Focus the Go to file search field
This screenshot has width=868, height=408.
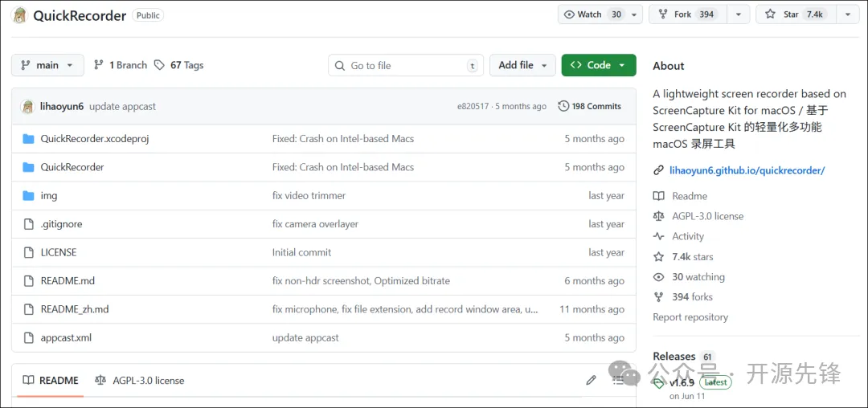point(406,65)
